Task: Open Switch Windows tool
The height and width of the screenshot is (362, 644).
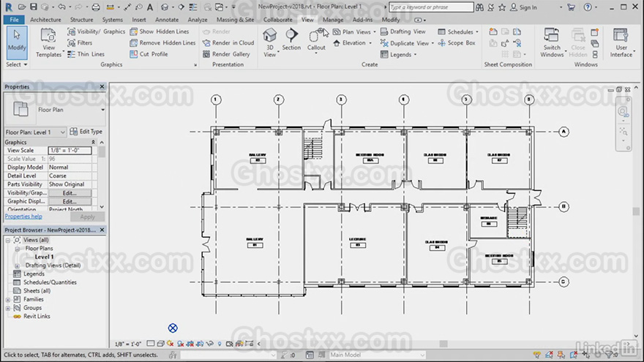Action: (x=552, y=42)
